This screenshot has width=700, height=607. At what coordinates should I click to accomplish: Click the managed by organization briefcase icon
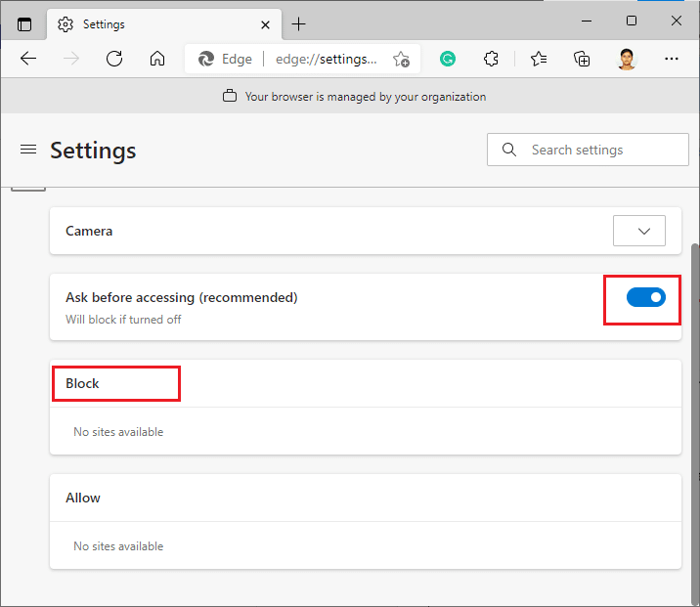[230, 96]
